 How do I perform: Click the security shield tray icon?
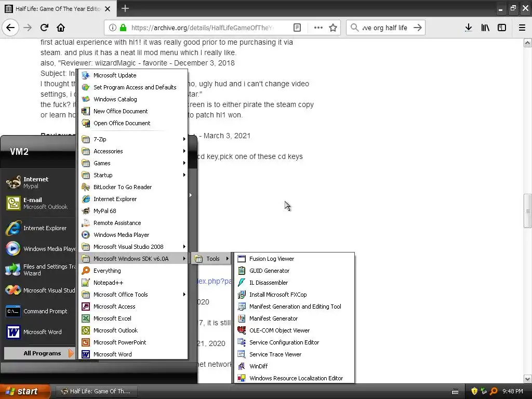tap(474, 391)
